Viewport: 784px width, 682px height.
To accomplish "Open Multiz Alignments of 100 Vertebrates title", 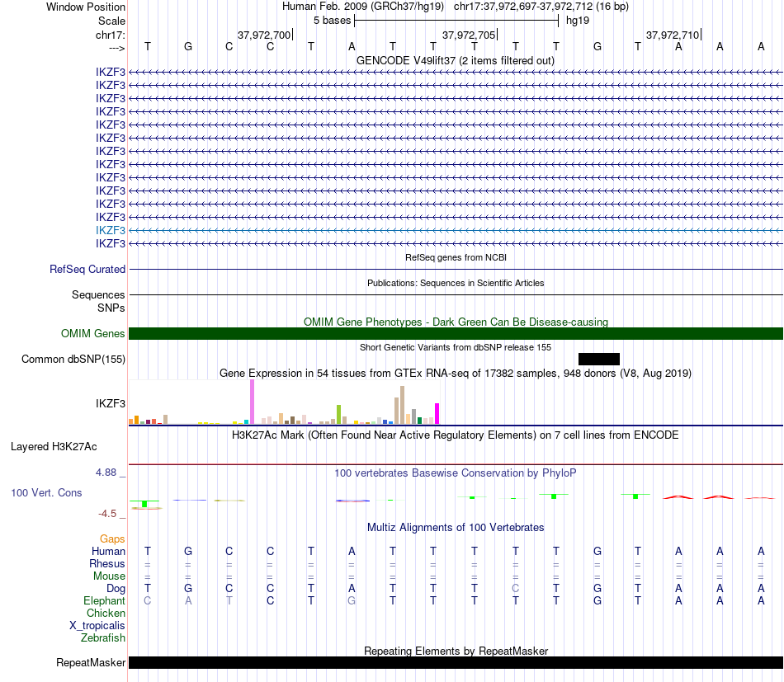I will [456, 527].
